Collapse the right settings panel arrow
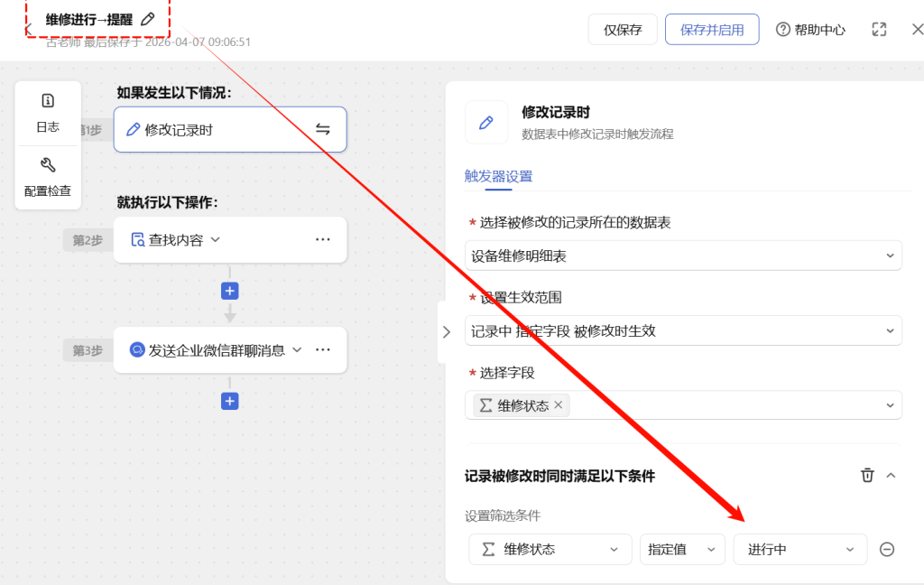Image resolution: width=924 pixels, height=585 pixels. (446, 332)
